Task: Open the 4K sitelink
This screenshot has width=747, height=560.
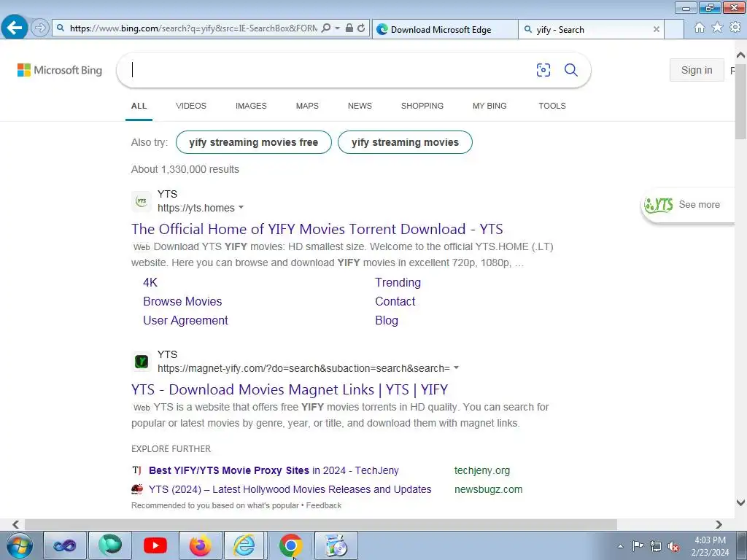Action: (150, 282)
